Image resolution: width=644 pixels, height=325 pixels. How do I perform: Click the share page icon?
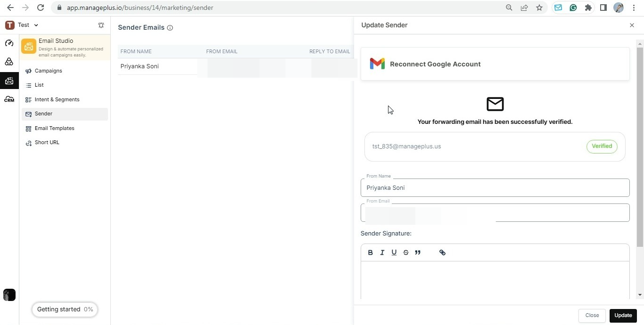[x=524, y=8]
